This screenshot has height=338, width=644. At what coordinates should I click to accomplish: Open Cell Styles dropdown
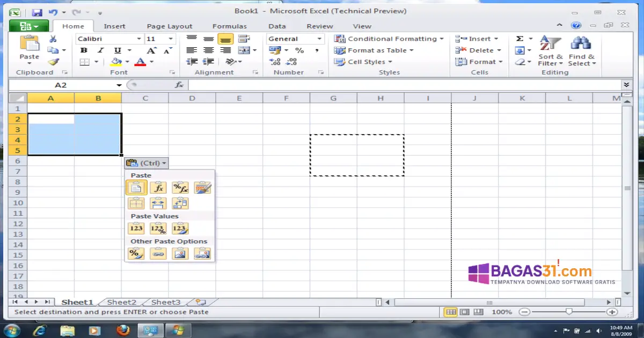(x=363, y=62)
